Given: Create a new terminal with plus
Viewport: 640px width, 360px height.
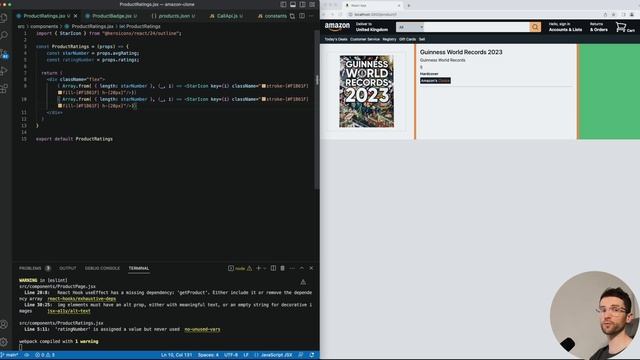Looking at the screenshot, I should [x=258, y=268].
